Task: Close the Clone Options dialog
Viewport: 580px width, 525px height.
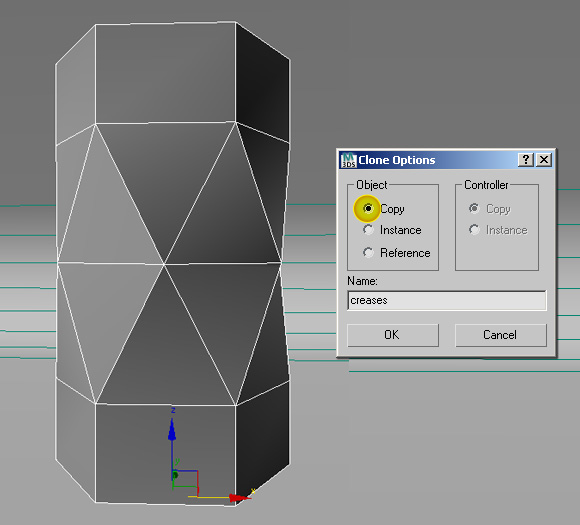Action: coord(544,160)
